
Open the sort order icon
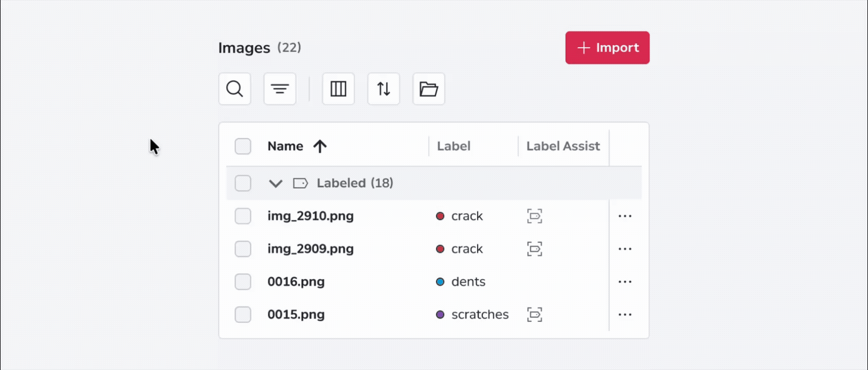pyautogui.click(x=384, y=89)
